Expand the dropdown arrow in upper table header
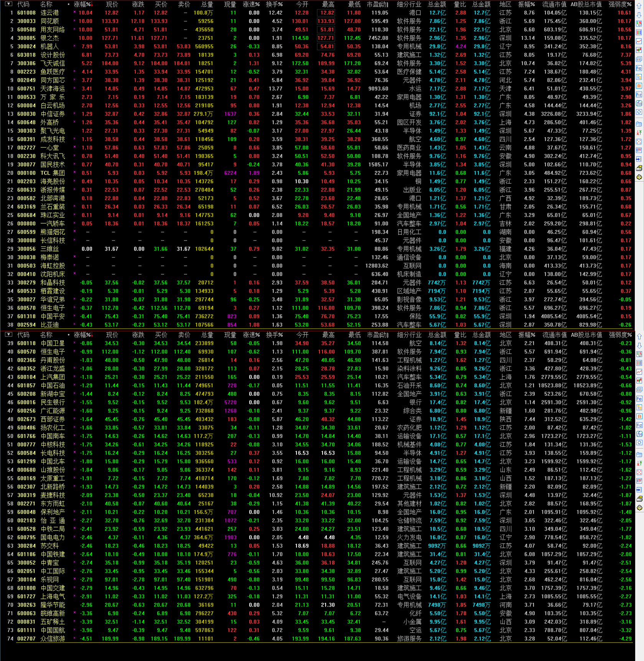Image resolution: width=644 pixels, height=661 pixels. click(8, 4)
